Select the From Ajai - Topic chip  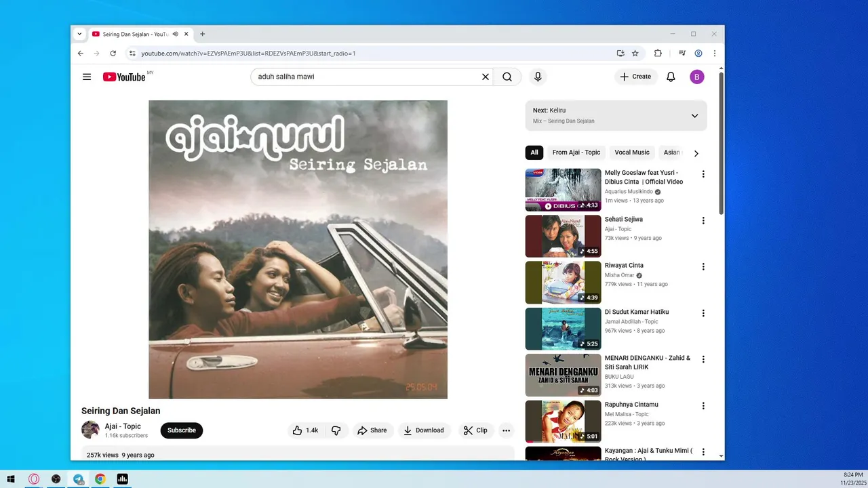[x=576, y=152]
